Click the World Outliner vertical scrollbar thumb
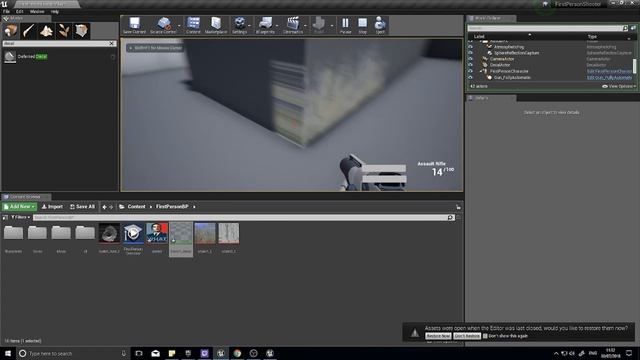Image resolution: width=640 pixels, height=360 pixels. click(634, 66)
